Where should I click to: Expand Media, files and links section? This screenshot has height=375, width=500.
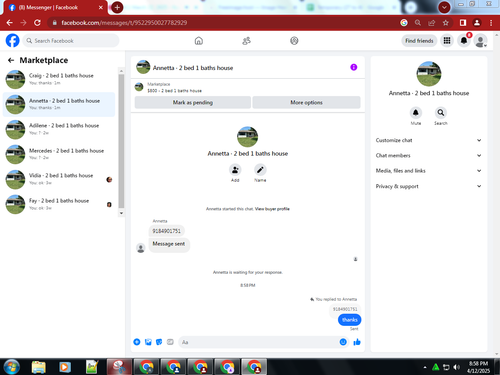click(x=429, y=171)
